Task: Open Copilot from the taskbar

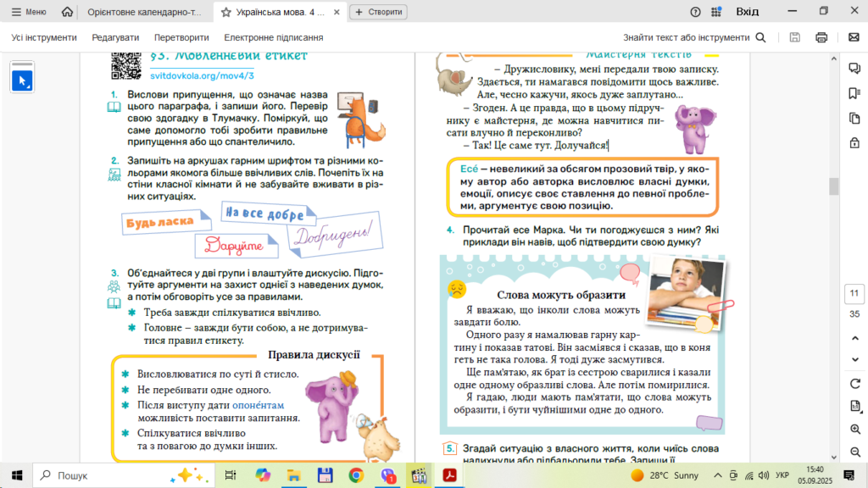Action: click(263, 475)
